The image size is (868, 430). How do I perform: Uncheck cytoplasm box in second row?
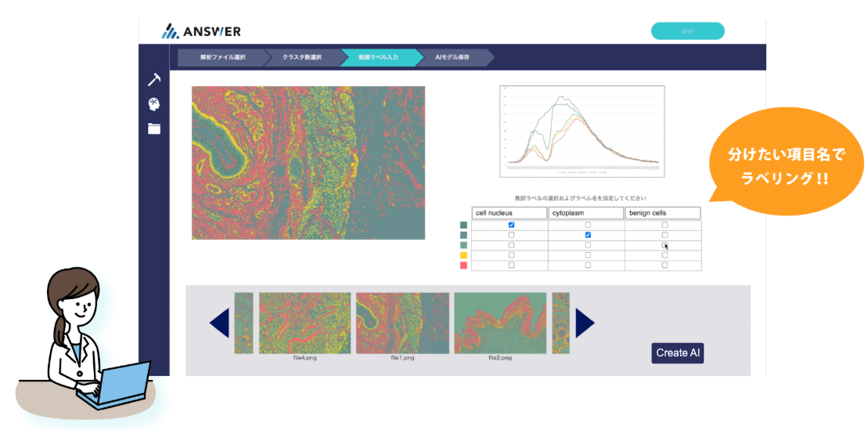pyautogui.click(x=588, y=235)
